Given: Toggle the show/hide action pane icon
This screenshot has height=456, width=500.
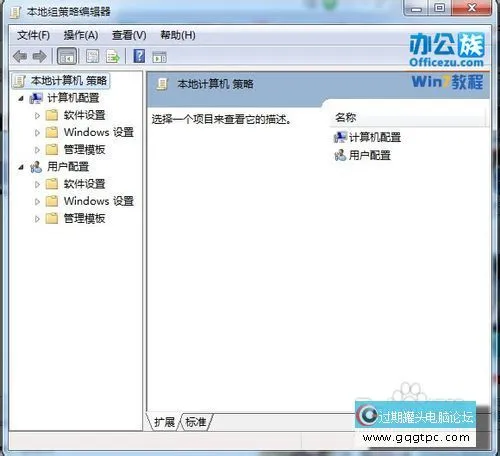Looking at the screenshot, I should pyautogui.click(x=159, y=57).
